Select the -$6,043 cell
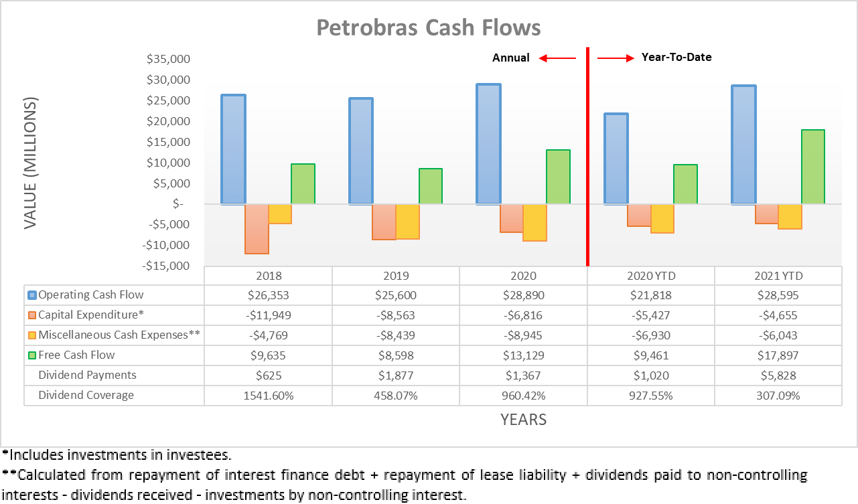Image resolution: width=858 pixels, height=504 pixels. pyautogui.click(x=778, y=335)
